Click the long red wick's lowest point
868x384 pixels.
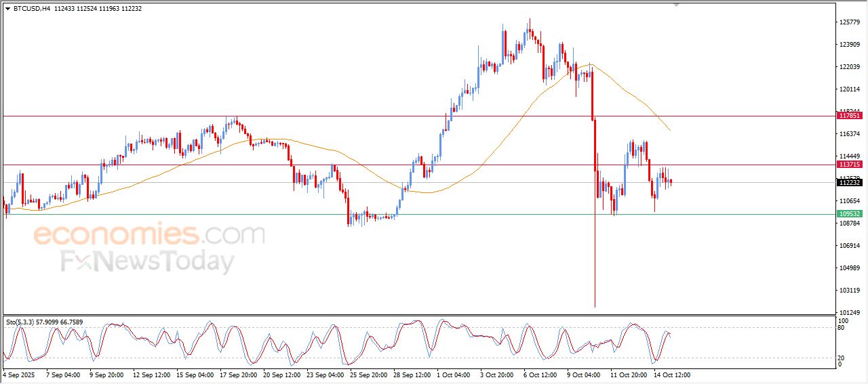click(595, 307)
